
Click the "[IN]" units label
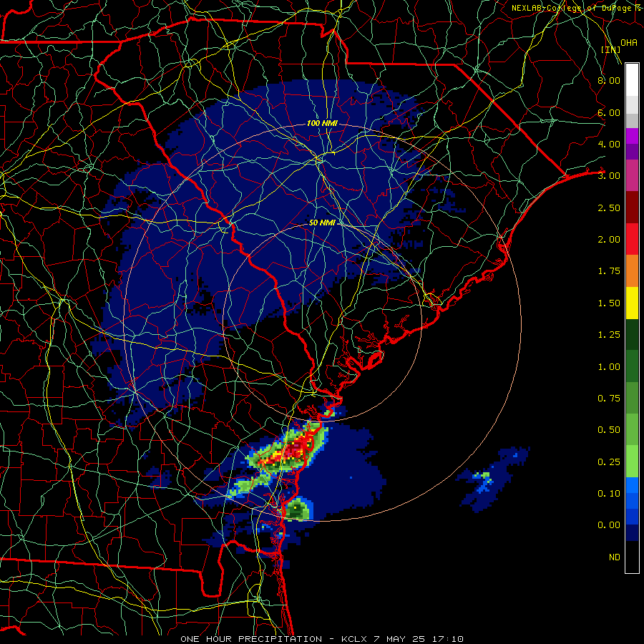coord(610,49)
